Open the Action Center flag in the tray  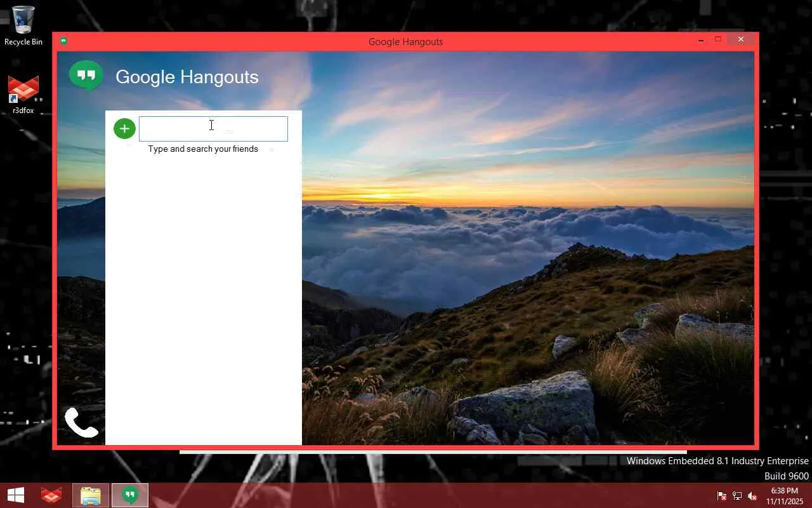722,496
